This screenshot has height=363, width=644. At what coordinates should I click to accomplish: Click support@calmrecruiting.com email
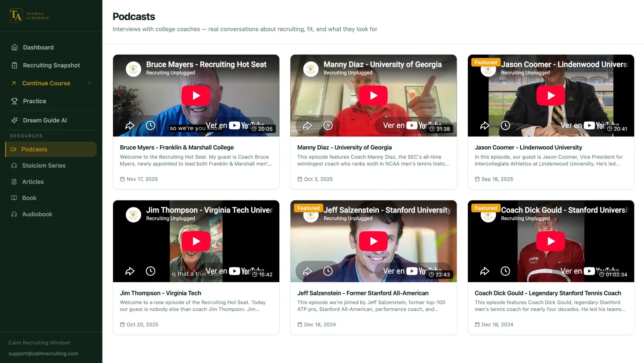[x=43, y=353]
